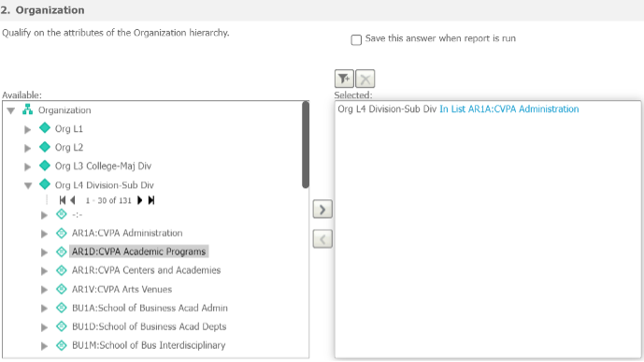The height and width of the screenshot is (362, 644).
Task: Click the Available tree vertical scrollbar thumb
Action: 305,145
